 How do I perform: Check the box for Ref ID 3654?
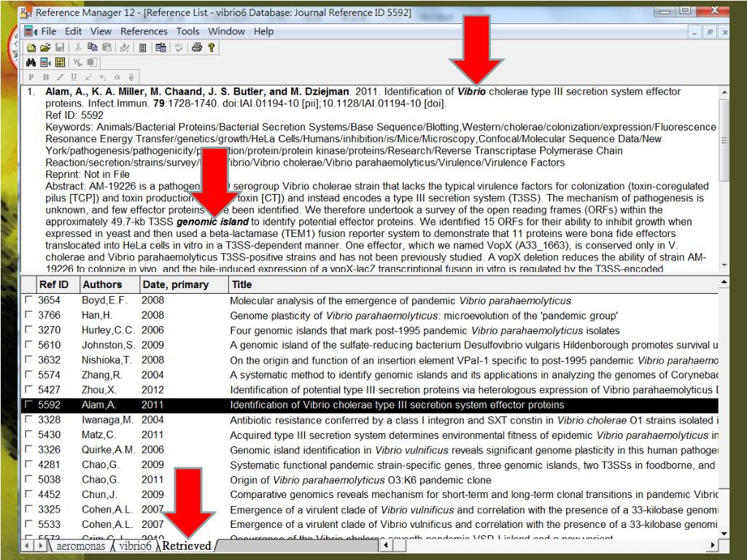pos(28,300)
